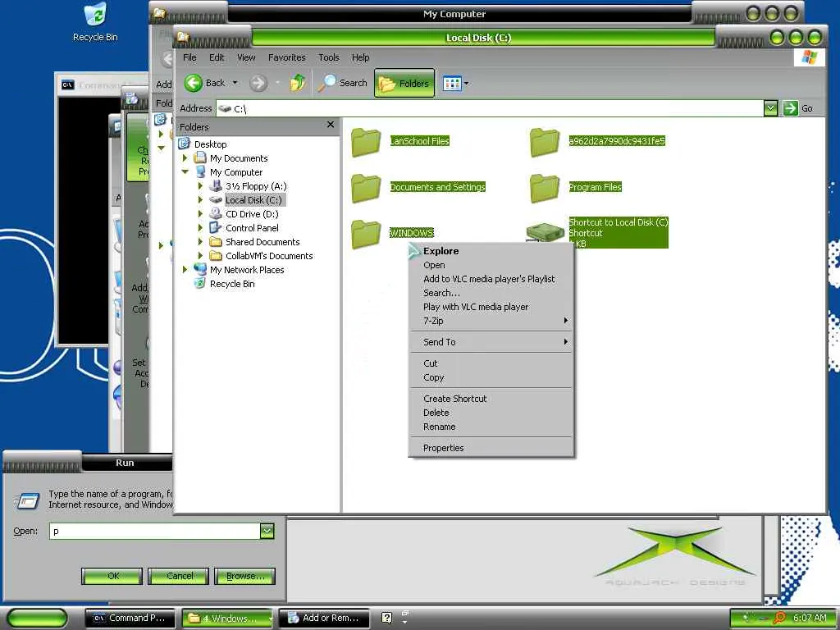Open the address bar dropdown

coord(770,108)
